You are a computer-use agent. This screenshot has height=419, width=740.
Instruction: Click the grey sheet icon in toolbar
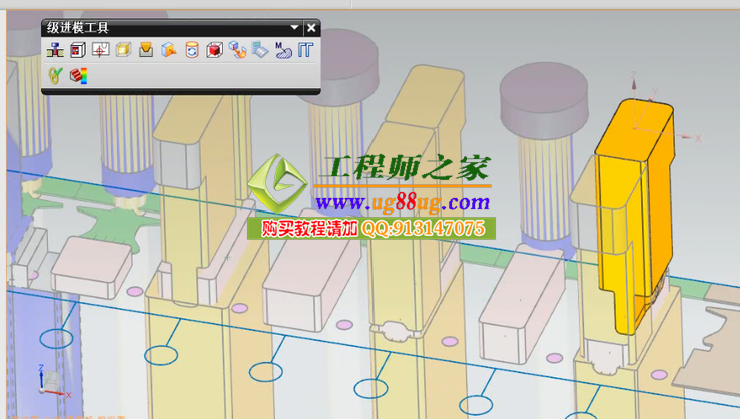[259, 50]
